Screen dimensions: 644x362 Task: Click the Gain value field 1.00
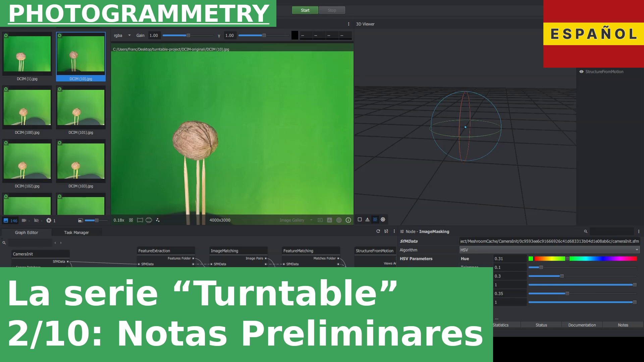click(x=154, y=36)
